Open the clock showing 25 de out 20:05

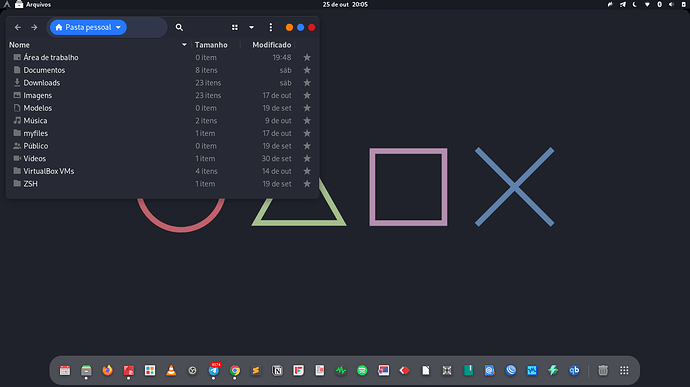(x=345, y=4)
